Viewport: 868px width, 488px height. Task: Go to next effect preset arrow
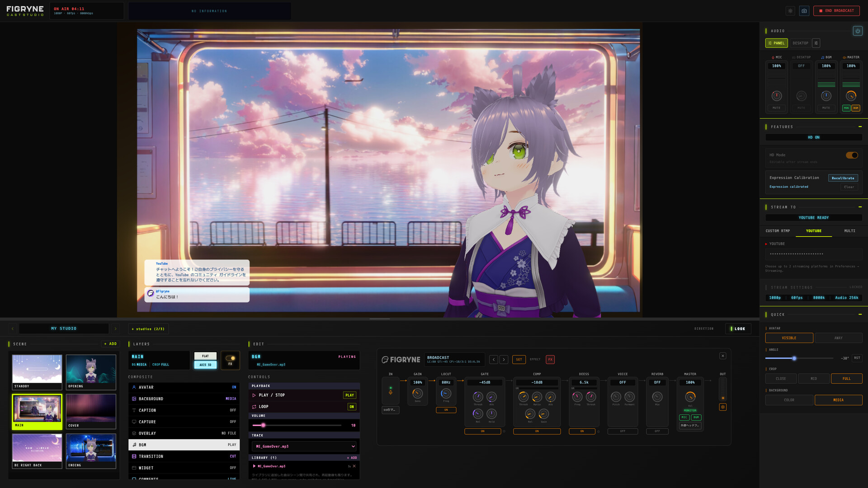(504, 360)
